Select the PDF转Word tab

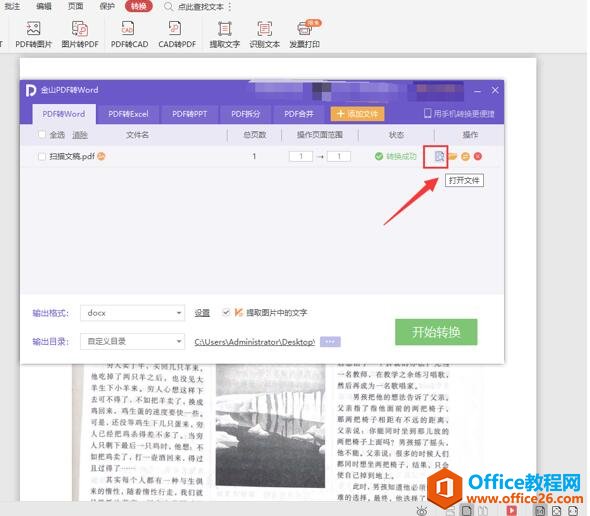[x=64, y=114]
